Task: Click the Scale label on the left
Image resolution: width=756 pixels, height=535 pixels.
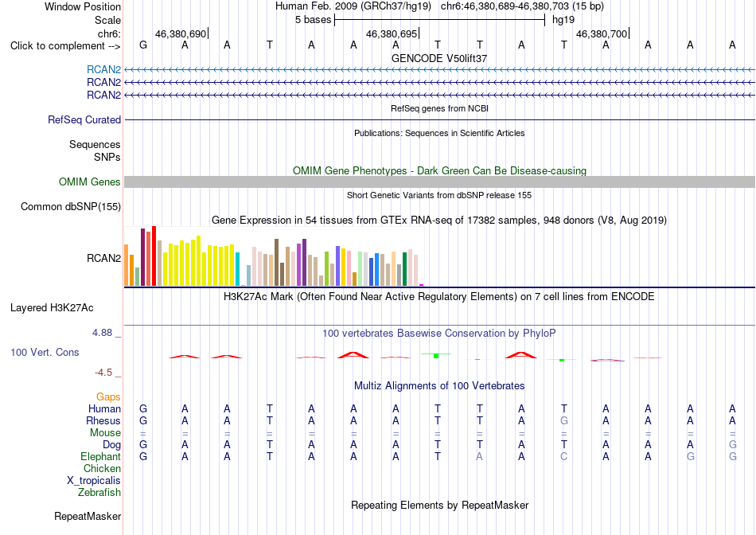Action: click(x=108, y=20)
